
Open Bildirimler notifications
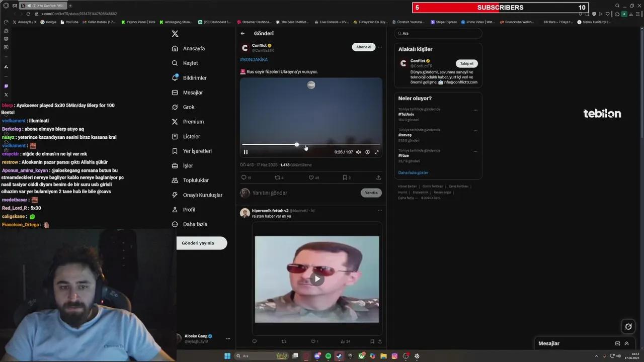[x=189, y=78]
